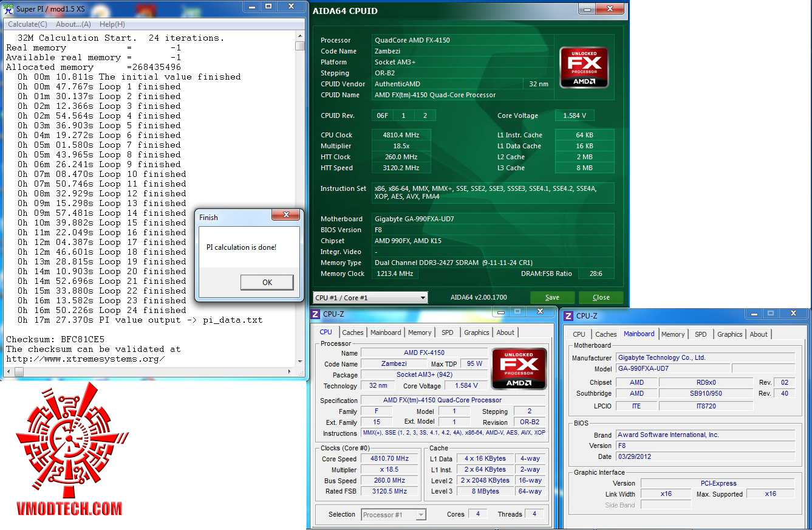Click the Motherboard value Gigabyte GA-990FXA-UD7 in AIDA64
Viewport: 812px width, 530px height.
[x=493, y=219]
